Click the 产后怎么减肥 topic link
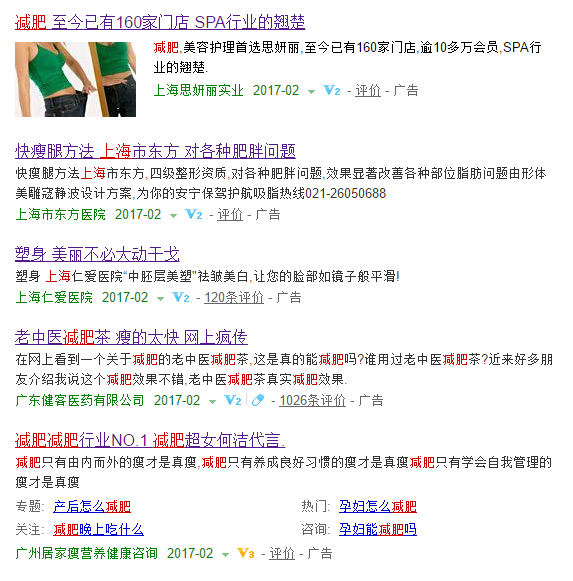 pos(92,506)
